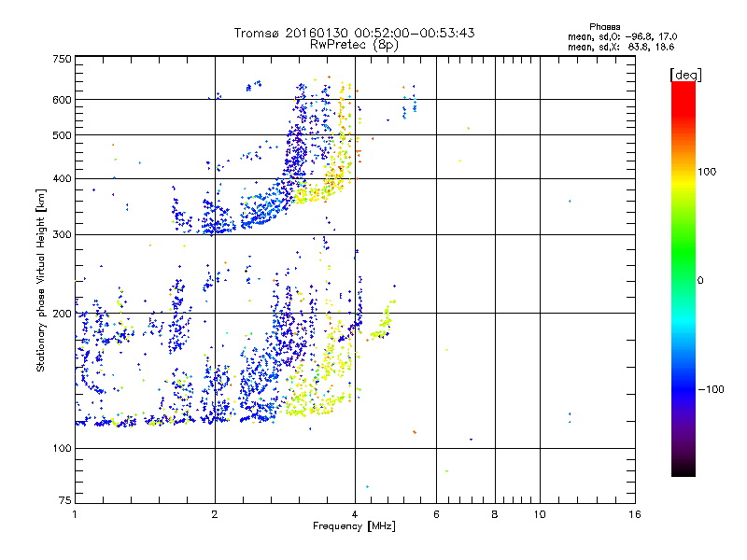
Task: Select the 'mean, sd,X: 83.8, 18.6' line
Action: (x=621, y=47)
